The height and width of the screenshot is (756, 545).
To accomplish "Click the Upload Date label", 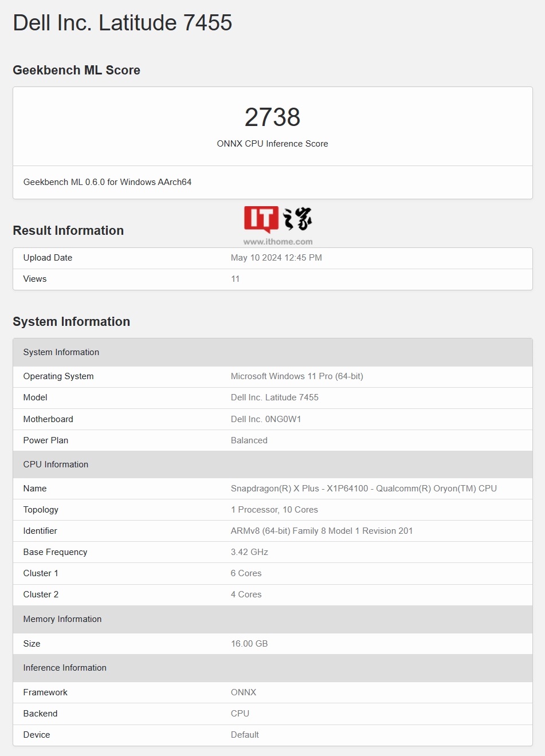I will pyautogui.click(x=48, y=258).
